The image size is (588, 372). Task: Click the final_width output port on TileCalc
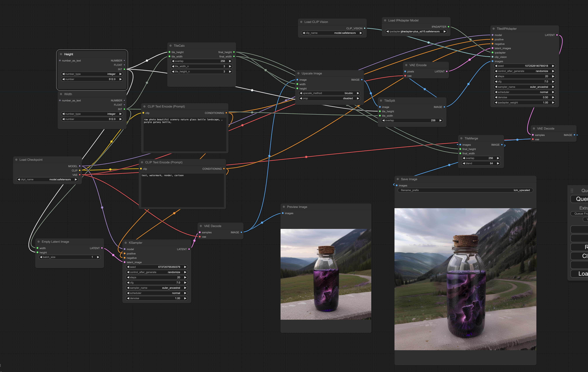click(x=234, y=57)
